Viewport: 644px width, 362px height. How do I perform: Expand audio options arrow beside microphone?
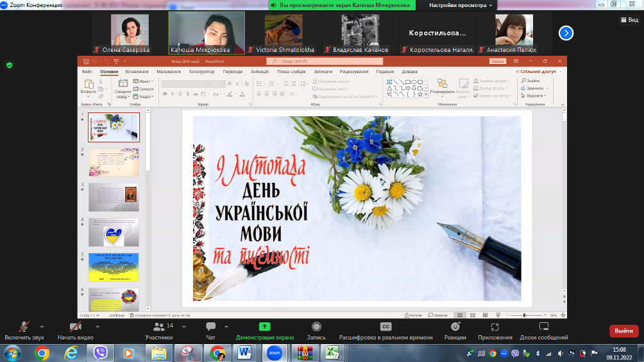(x=42, y=326)
